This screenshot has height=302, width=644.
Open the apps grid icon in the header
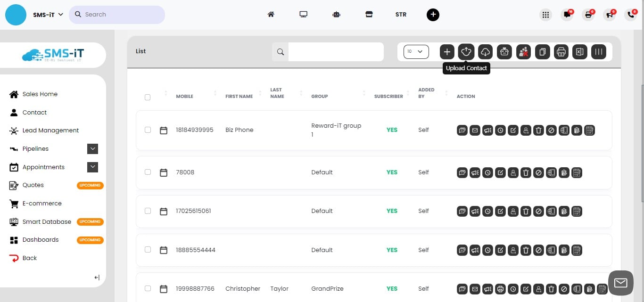point(545,15)
